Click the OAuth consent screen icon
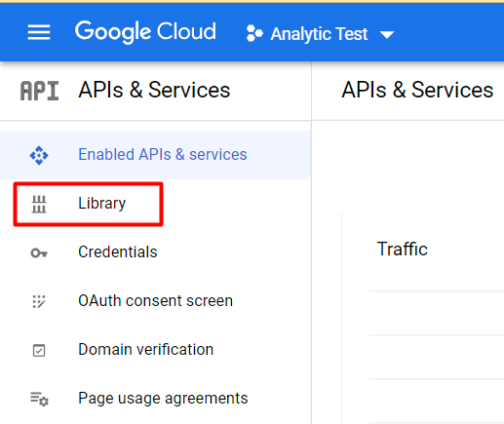 point(39,301)
